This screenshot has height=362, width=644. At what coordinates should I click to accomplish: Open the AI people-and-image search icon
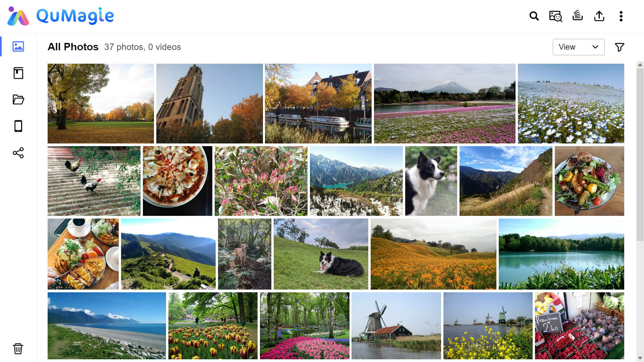(x=555, y=16)
